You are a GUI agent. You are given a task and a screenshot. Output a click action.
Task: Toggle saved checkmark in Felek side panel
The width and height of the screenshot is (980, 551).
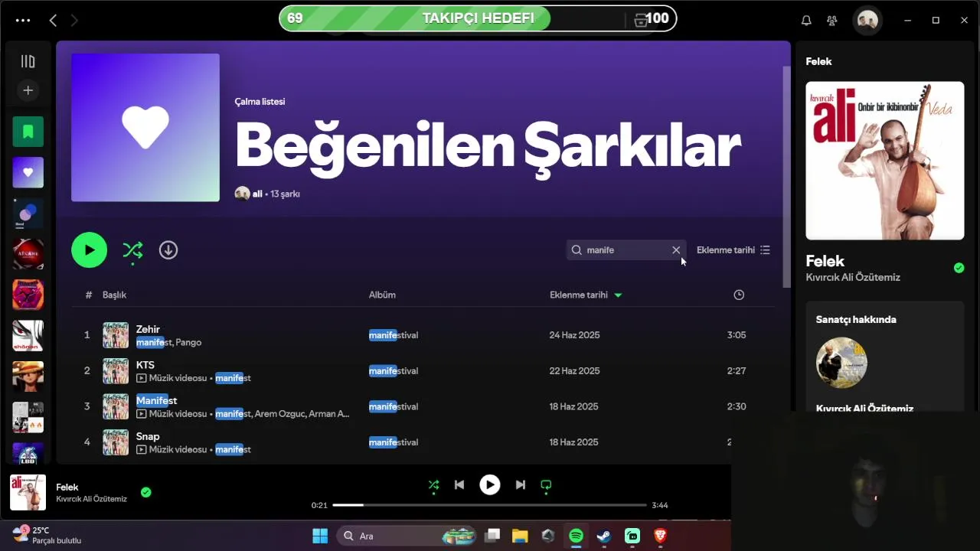[x=959, y=268]
